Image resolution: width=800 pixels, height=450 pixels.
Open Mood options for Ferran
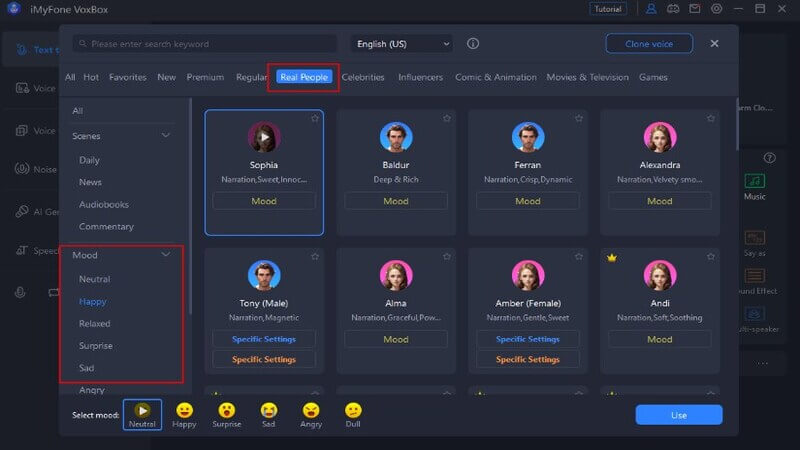point(528,201)
